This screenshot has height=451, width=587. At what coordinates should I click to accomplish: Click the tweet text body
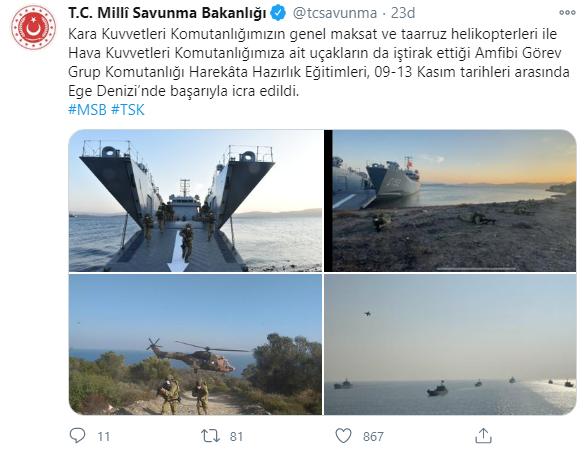point(319,63)
